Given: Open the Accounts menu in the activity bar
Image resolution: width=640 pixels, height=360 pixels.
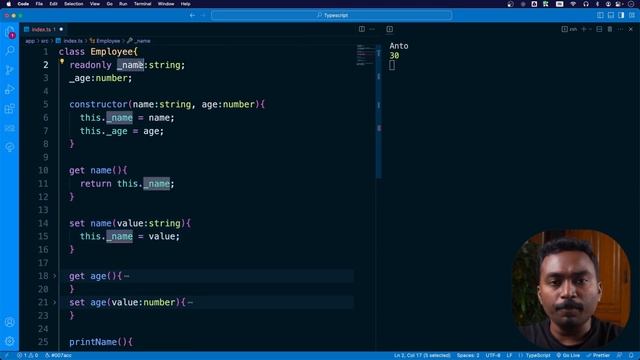Looking at the screenshot, I should [10, 322].
